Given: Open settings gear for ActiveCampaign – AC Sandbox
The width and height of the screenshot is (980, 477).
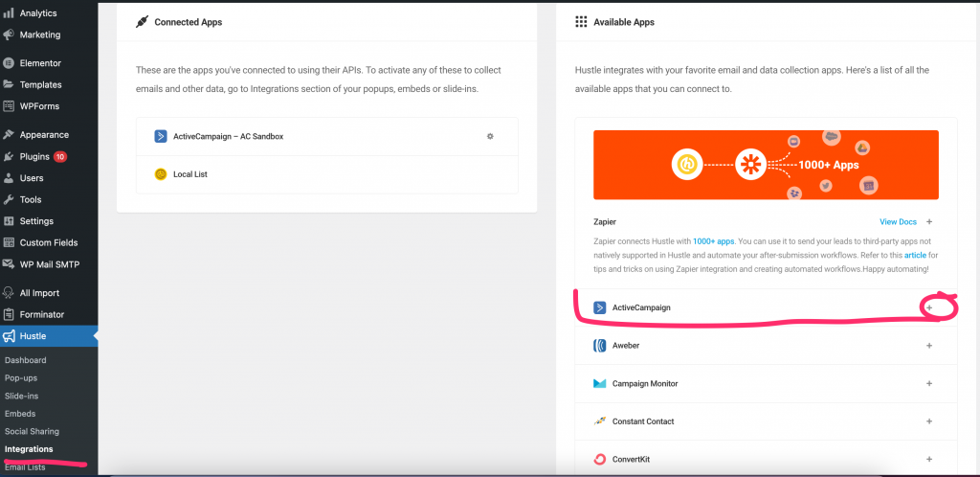Looking at the screenshot, I should point(490,136).
